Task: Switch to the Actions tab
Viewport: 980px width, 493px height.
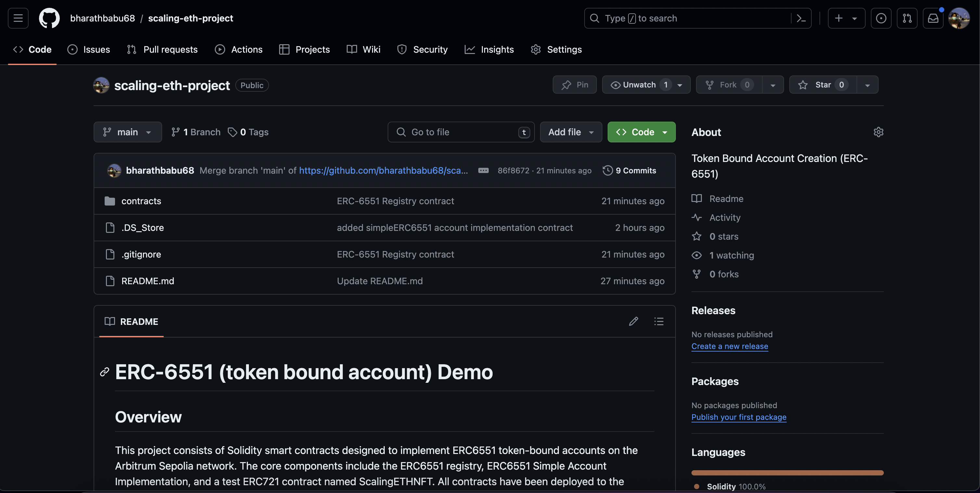Action: (x=239, y=49)
